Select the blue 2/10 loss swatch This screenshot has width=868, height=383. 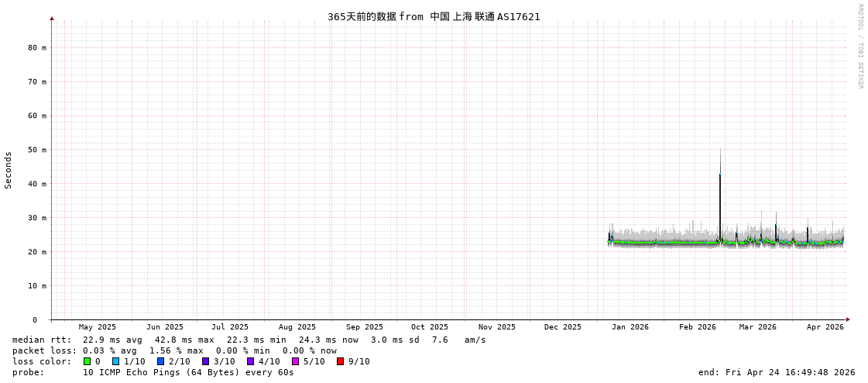160,361
